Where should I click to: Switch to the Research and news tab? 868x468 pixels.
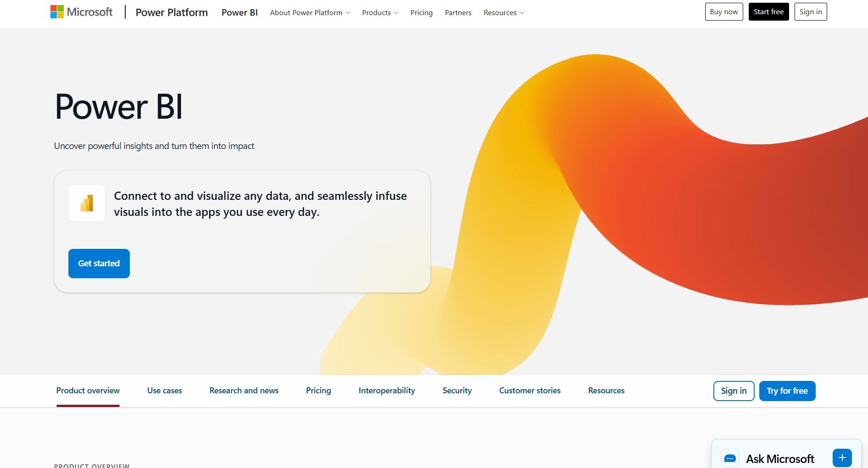point(244,391)
